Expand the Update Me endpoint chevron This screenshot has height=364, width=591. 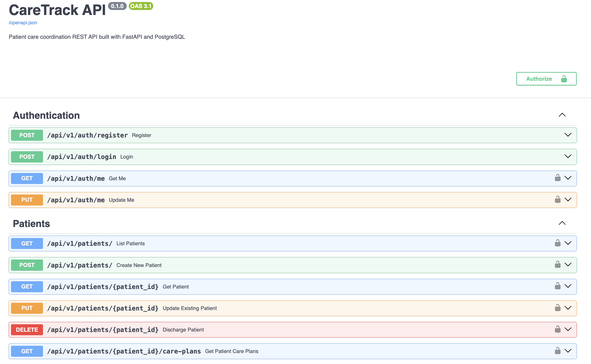[568, 199]
